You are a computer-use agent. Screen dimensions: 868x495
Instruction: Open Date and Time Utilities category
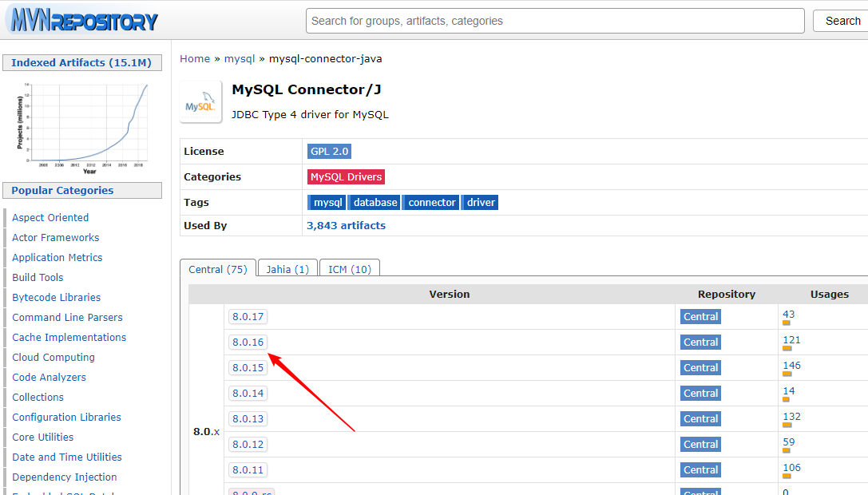(67, 457)
